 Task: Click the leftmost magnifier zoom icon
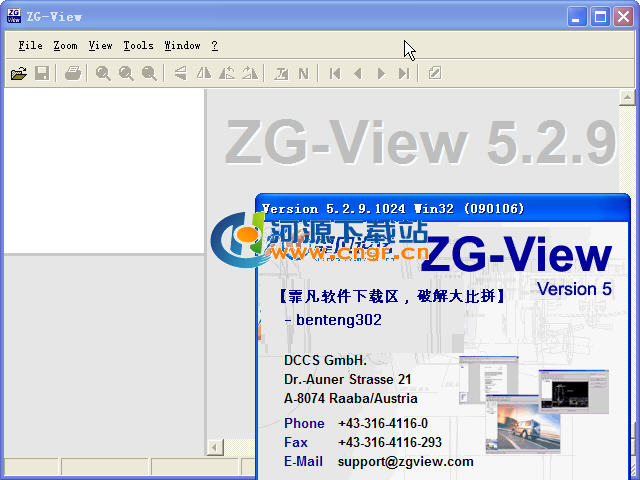pyautogui.click(x=103, y=73)
